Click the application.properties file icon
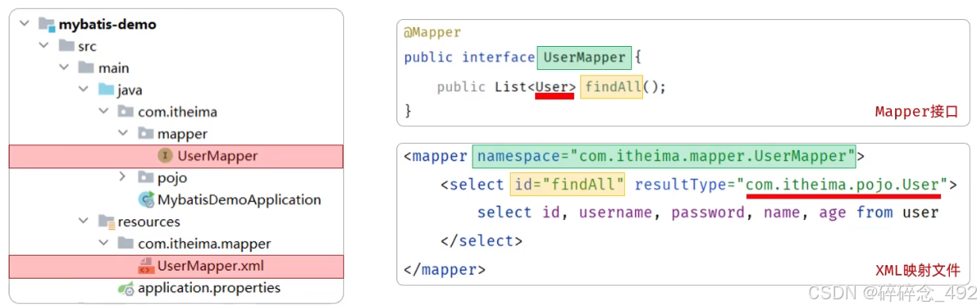Viewport: 980px width, 308px height. tap(126, 288)
